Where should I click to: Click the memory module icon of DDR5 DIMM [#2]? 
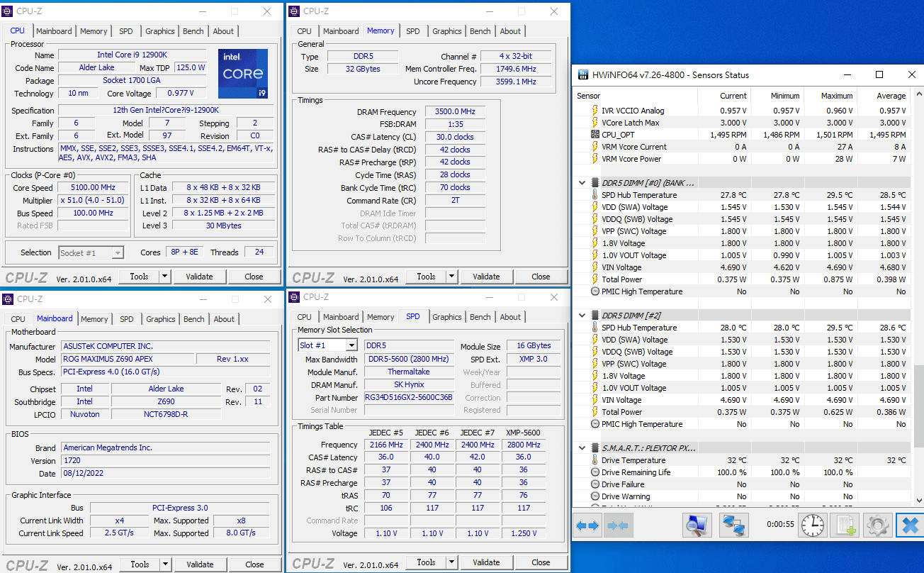click(x=595, y=316)
